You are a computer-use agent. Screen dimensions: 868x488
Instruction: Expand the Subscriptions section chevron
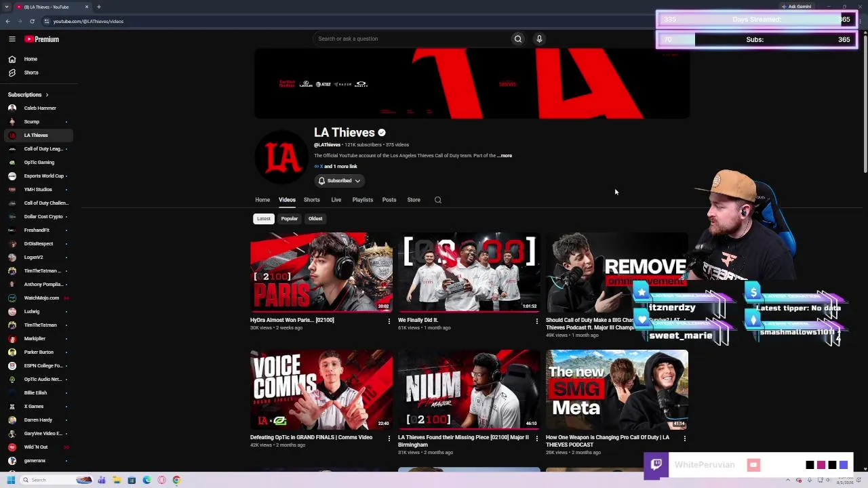point(47,95)
